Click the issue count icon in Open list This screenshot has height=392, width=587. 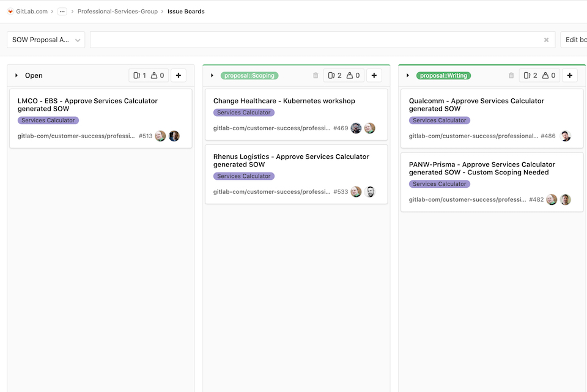(x=136, y=75)
